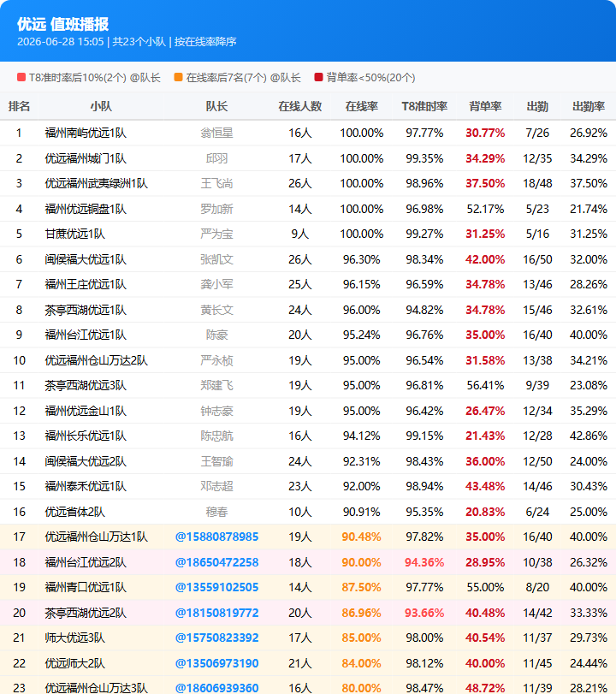Click the 优远 值班播报 title
This screenshot has height=694, width=616.
62,24
